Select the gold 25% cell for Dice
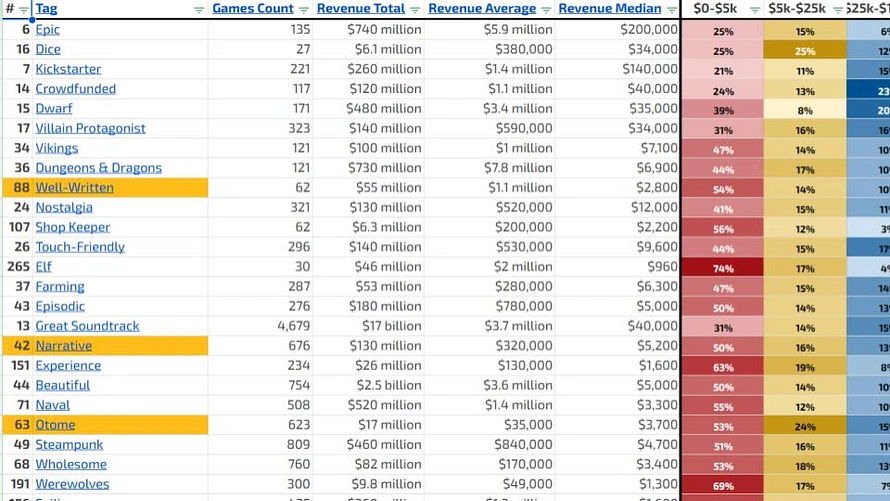 [805, 50]
